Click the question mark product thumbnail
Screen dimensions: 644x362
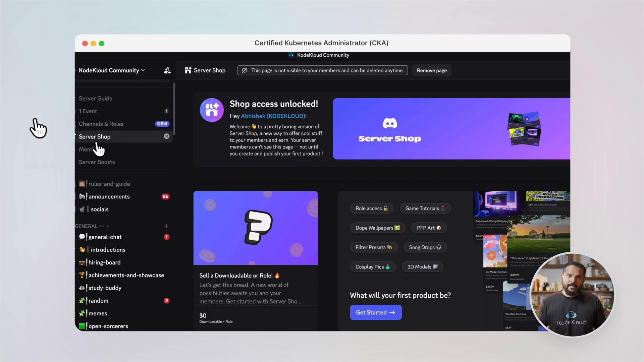256,228
